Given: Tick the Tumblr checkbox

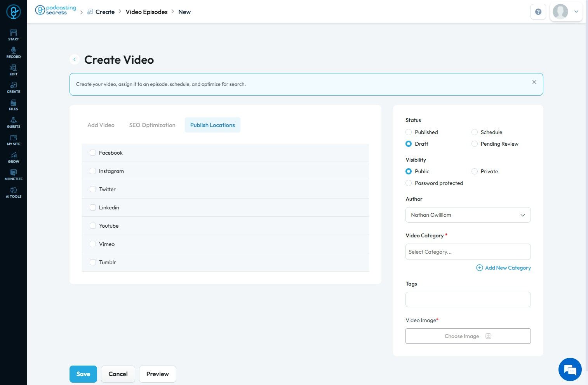Looking at the screenshot, I should coord(93,262).
